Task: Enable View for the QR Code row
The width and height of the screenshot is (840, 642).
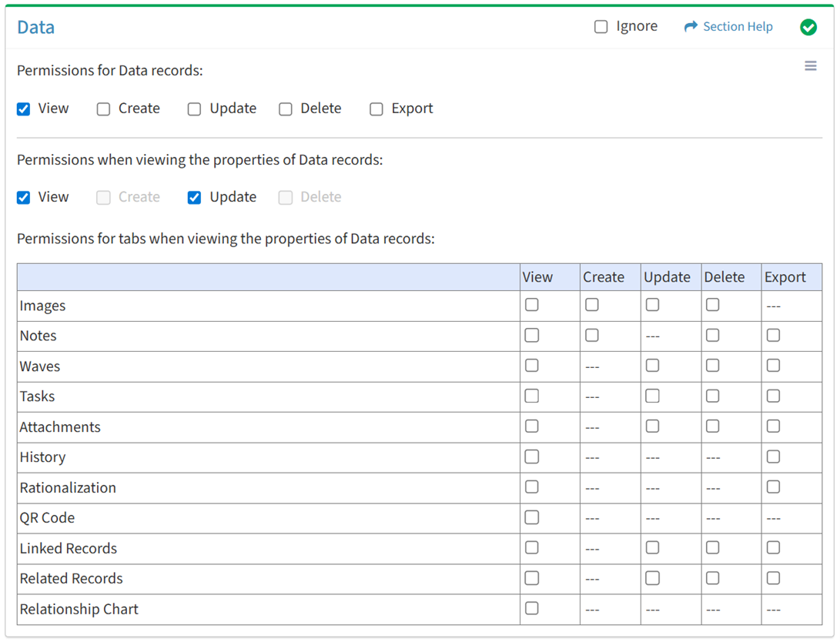Action: [531, 517]
